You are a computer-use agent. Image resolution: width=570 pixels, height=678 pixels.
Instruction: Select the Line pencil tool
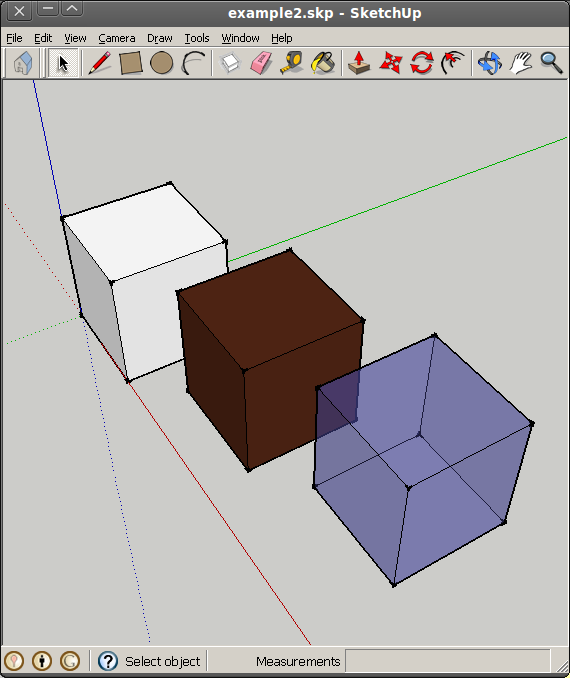[99, 63]
